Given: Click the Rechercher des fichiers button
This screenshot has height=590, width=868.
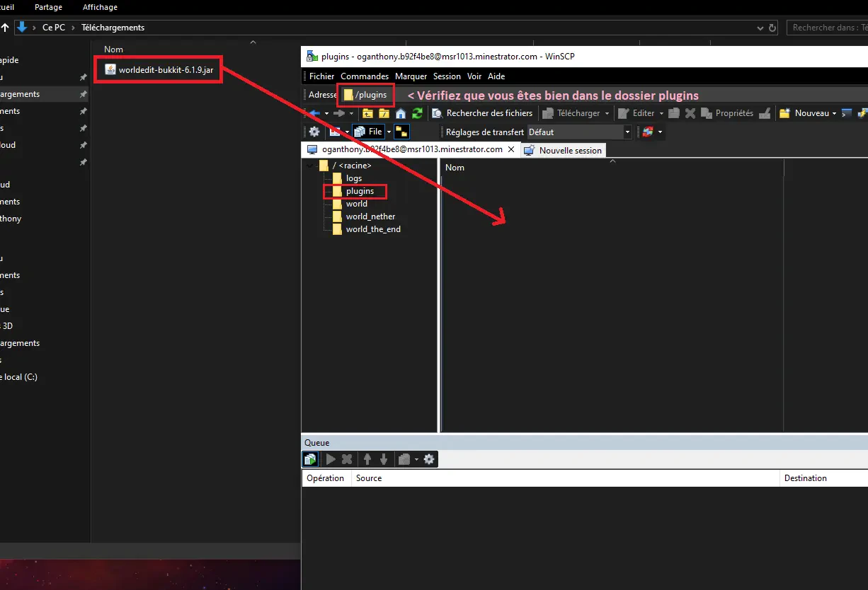Looking at the screenshot, I should tap(481, 113).
